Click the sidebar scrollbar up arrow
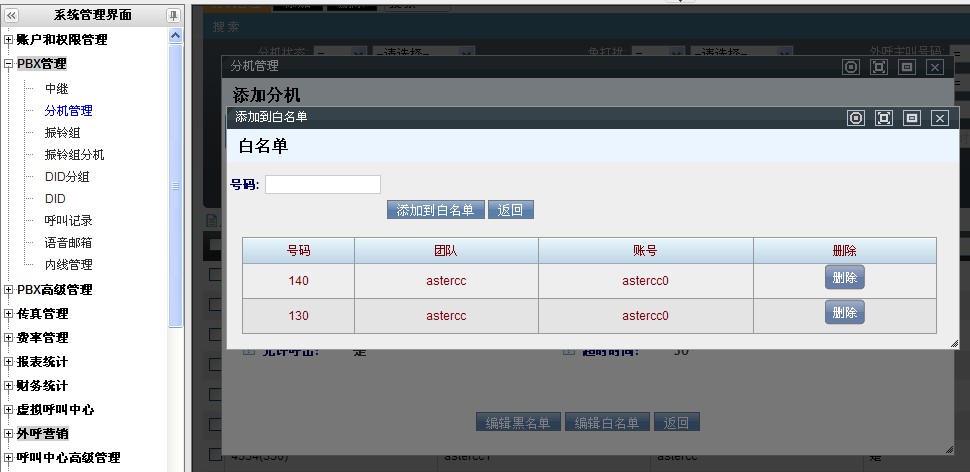 click(x=176, y=36)
